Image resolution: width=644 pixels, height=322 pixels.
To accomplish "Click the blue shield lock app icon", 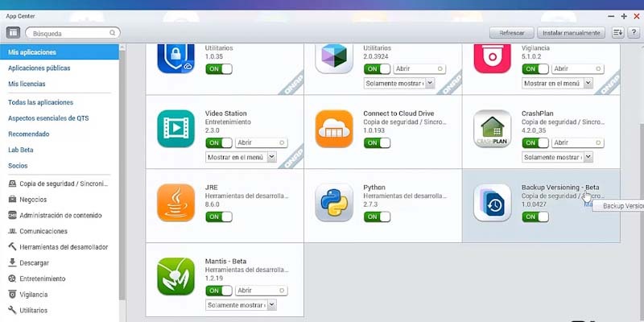I will (175, 58).
